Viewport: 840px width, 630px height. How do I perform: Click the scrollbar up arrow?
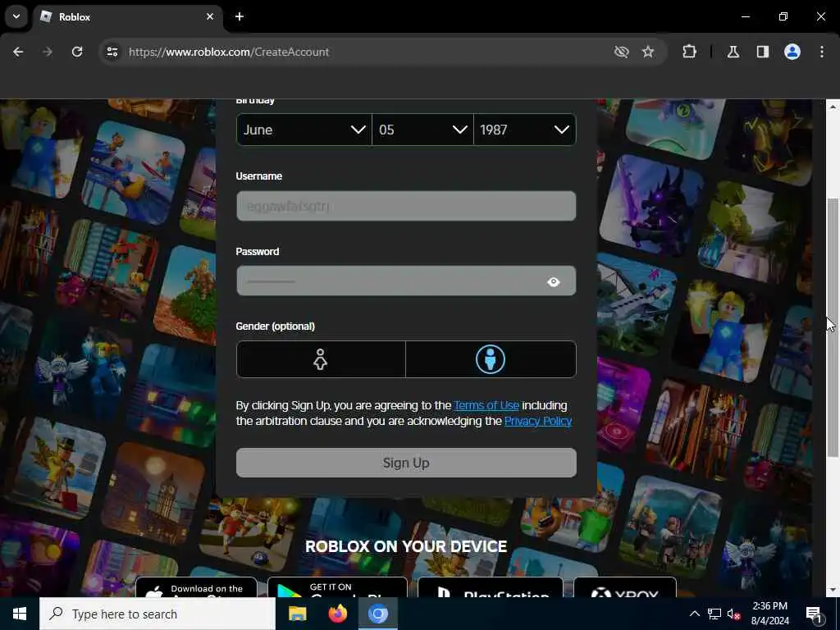833,107
